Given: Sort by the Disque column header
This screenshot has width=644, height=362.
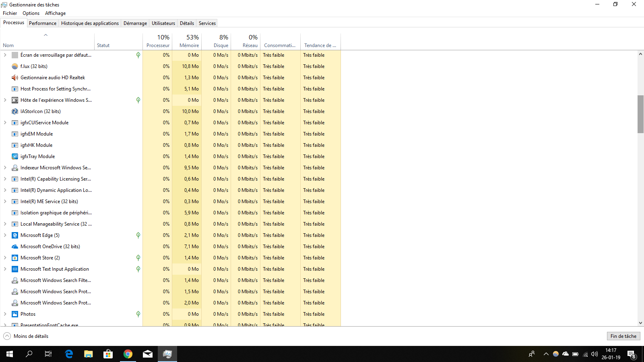Looking at the screenshot, I should click(216, 41).
